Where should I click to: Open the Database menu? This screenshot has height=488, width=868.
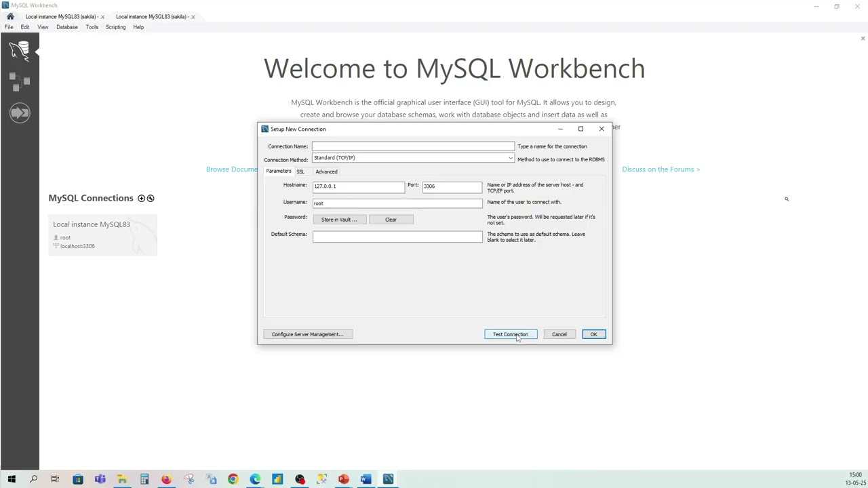pos(67,27)
